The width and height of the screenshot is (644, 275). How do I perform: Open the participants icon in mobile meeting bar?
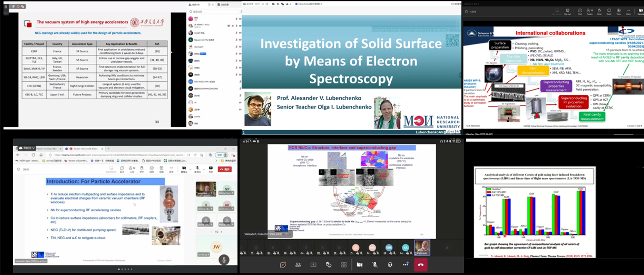pos(298,265)
